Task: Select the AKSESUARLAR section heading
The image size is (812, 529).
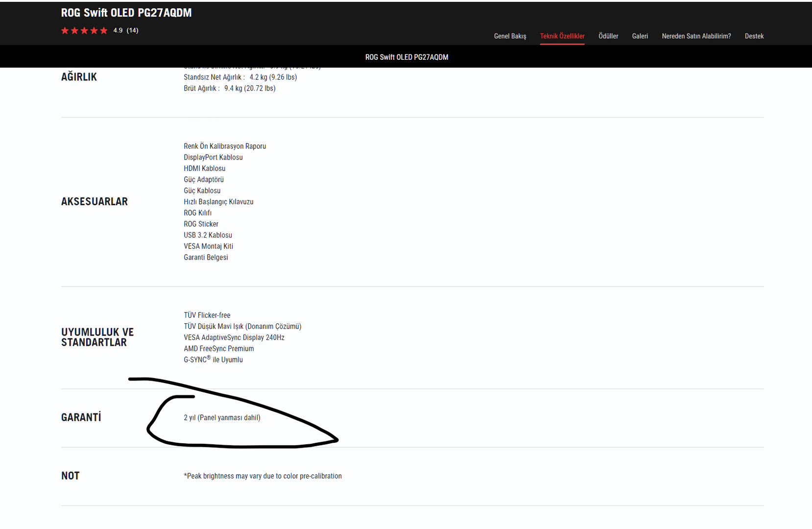Action: (x=95, y=202)
